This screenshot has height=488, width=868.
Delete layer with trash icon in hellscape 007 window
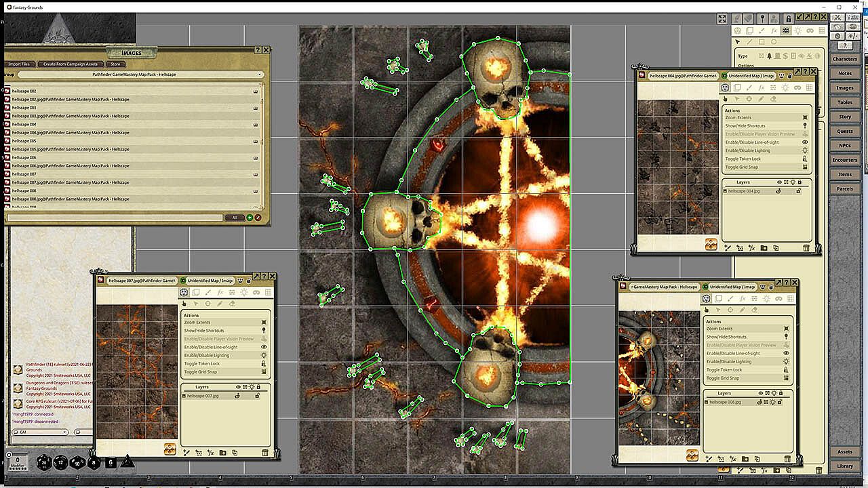[265, 453]
